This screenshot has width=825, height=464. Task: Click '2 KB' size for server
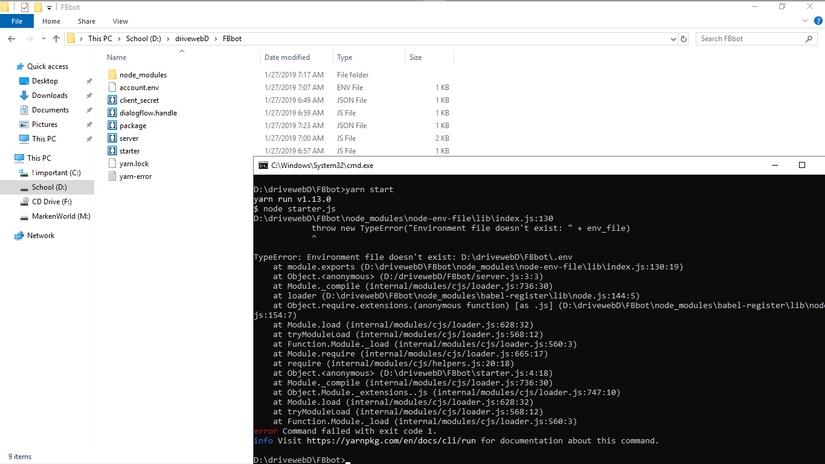pos(442,138)
